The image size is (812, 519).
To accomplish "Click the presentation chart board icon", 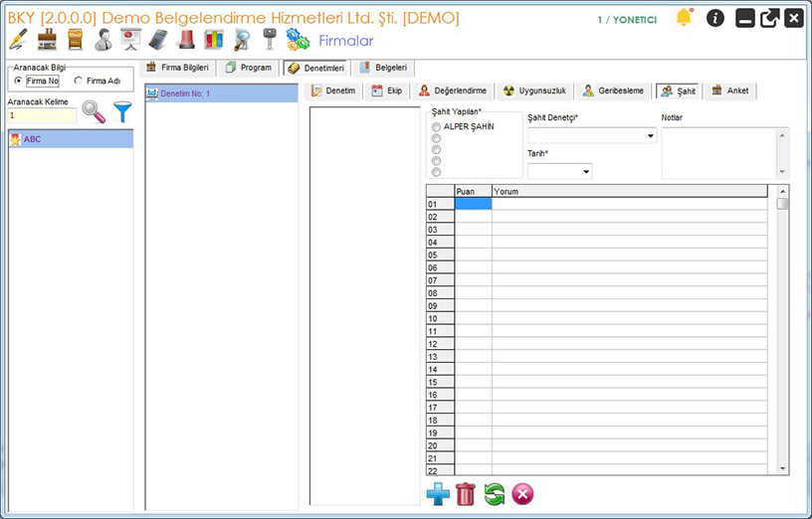I will click(x=130, y=40).
